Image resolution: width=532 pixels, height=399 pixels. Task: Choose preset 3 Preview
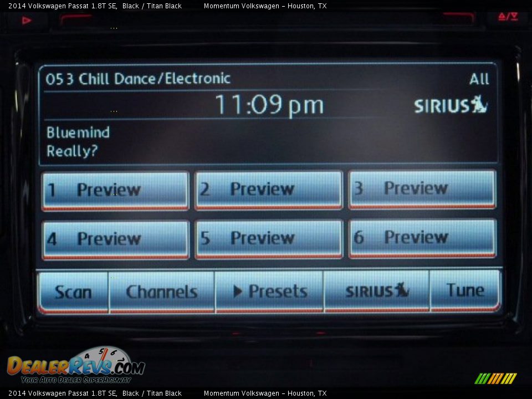click(x=422, y=189)
